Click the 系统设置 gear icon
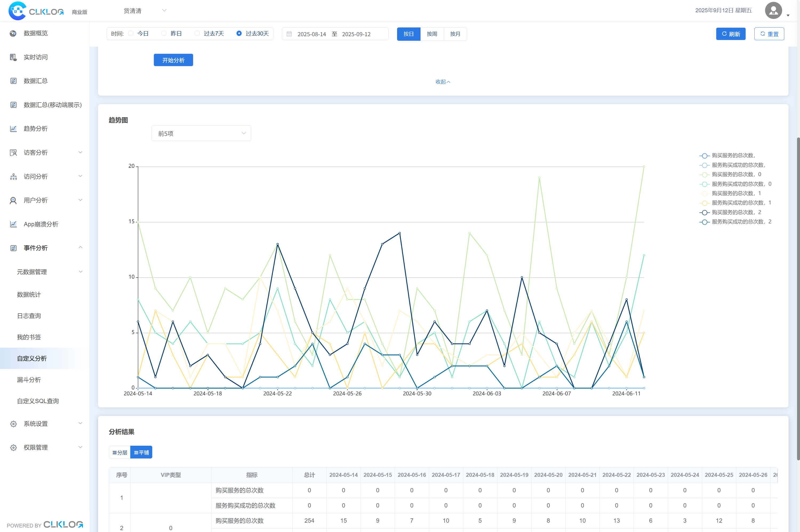Image resolution: width=800 pixels, height=532 pixels. 13,424
